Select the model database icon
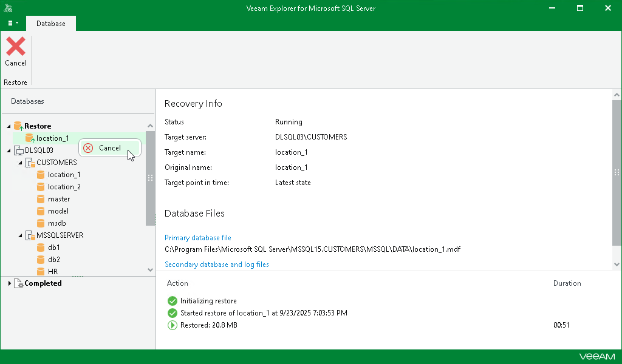The height and width of the screenshot is (364, 622). (40, 211)
